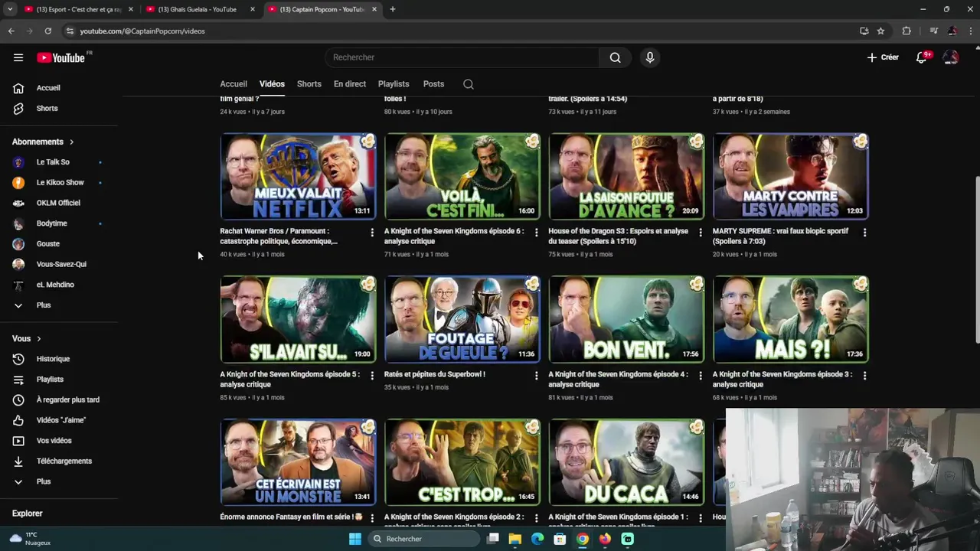Open Vous section heading
980x551 pixels.
coord(27,338)
